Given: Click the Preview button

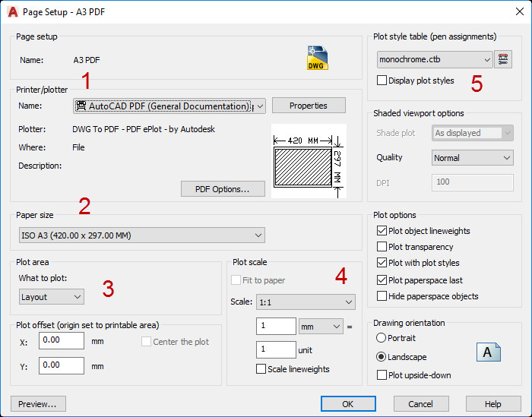Looking at the screenshot, I should (39, 404).
